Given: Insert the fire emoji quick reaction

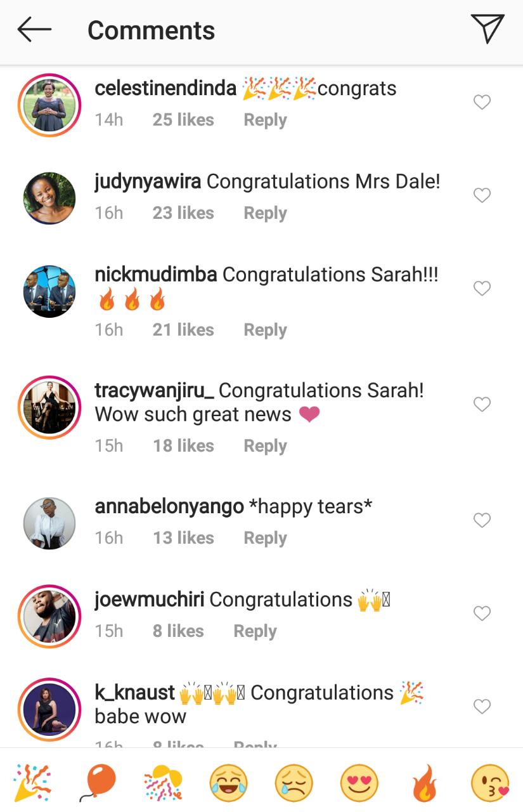Looking at the screenshot, I should pyautogui.click(x=425, y=782).
